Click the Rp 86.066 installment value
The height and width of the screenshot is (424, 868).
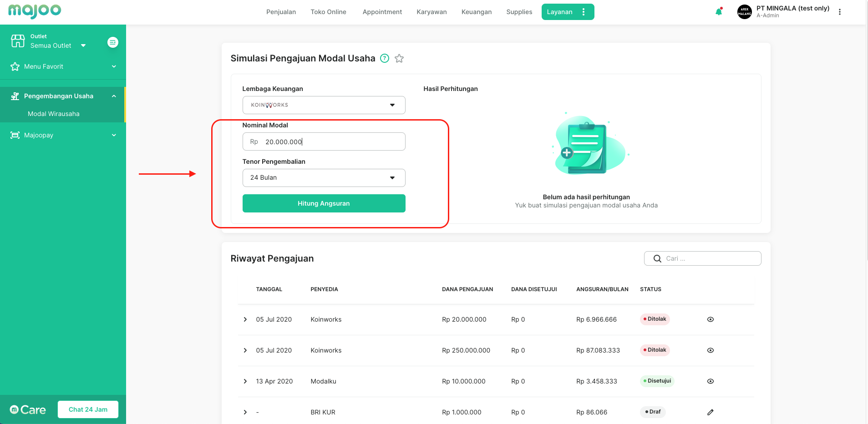592,412
